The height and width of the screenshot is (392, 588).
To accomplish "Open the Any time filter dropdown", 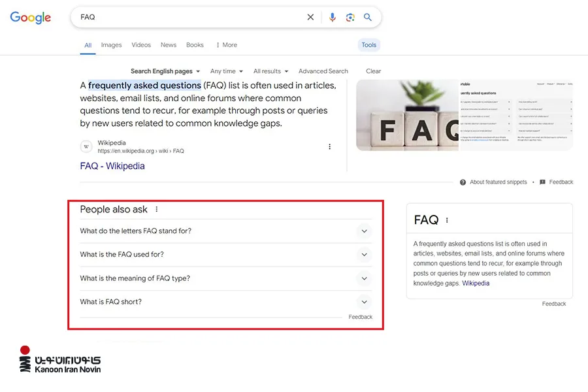I will [x=227, y=71].
